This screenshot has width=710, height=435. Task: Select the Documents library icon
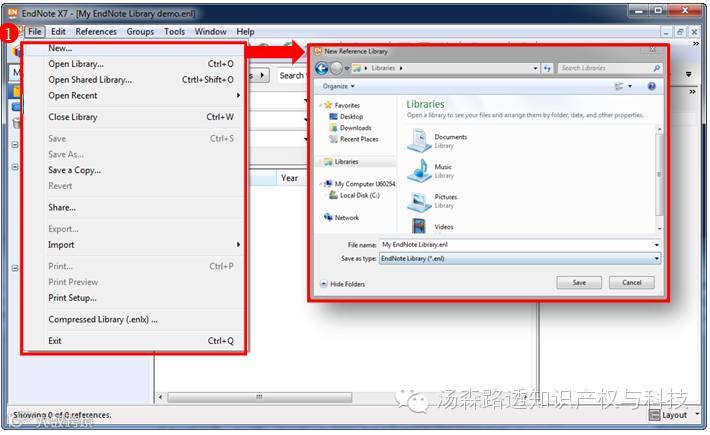419,140
